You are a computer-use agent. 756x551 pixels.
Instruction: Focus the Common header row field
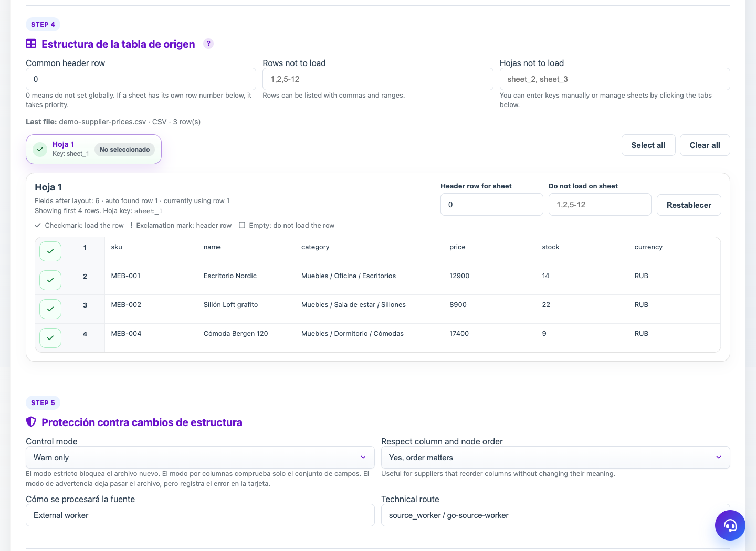pyautogui.click(x=141, y=79)
